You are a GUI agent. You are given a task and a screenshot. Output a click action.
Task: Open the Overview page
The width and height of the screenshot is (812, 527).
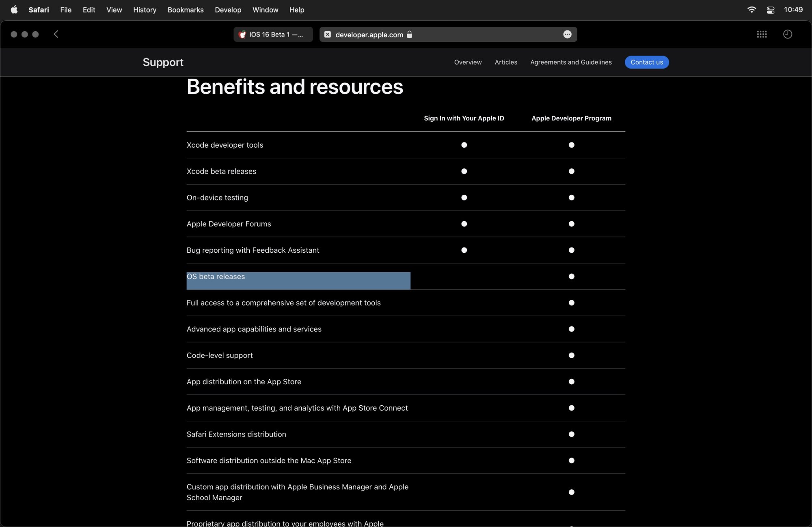[467, 62]
